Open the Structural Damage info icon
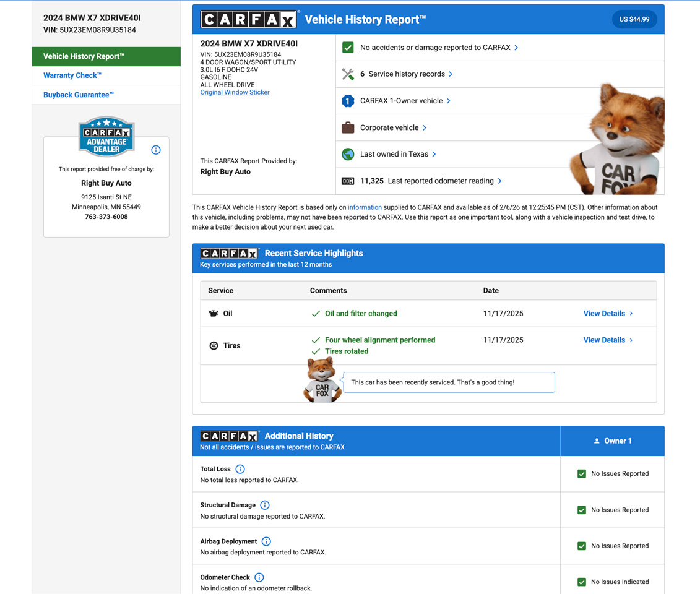This screenshot has height=594, width=700. [x=265, y=505]
